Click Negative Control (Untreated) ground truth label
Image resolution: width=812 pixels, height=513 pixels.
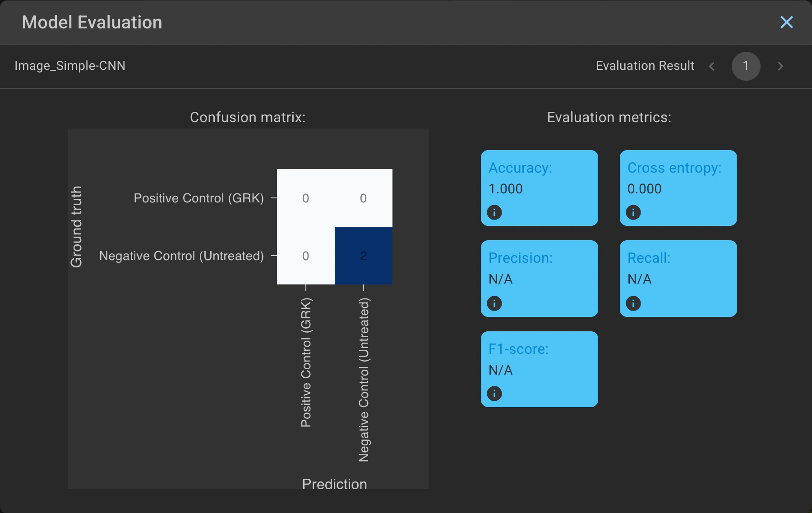tap(181, 256)
